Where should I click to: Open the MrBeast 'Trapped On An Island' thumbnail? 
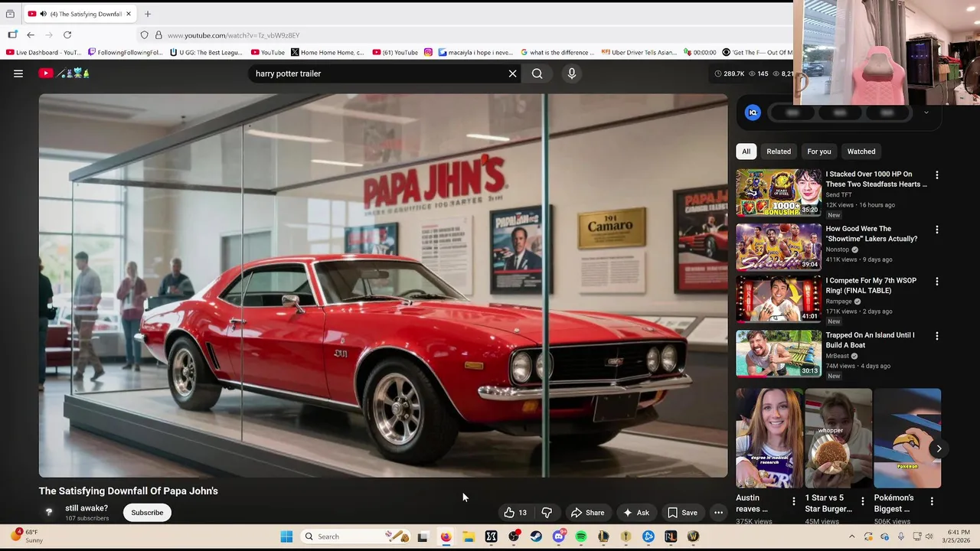[x=779, y=354]
